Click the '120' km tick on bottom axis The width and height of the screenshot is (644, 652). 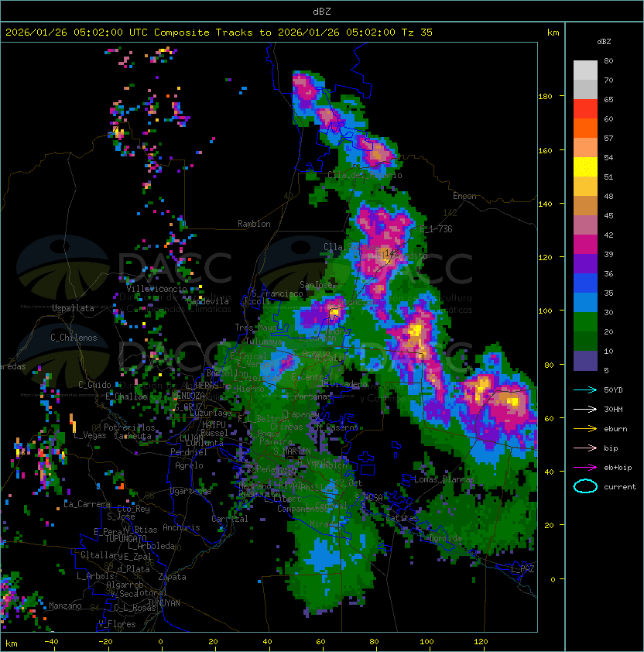coord(481,642)
